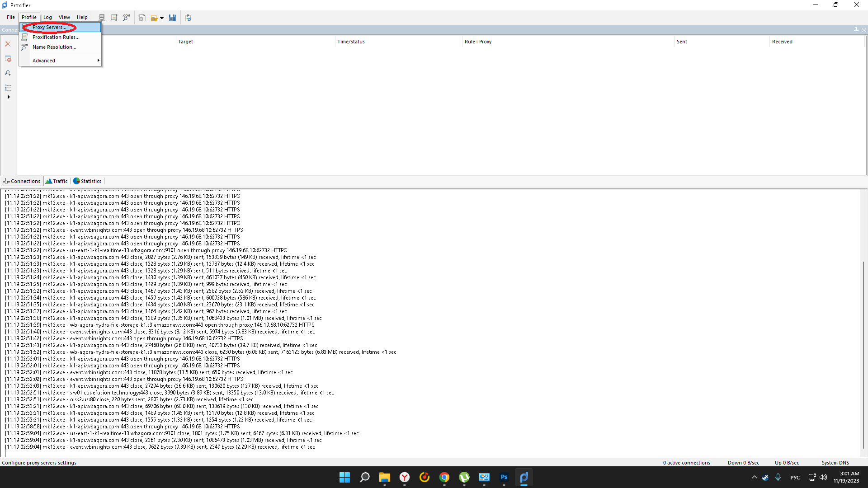This screenshot has height=488, width=868.
Task: Show hidden tray icons chevron
Action: click(x=754, y=477)
